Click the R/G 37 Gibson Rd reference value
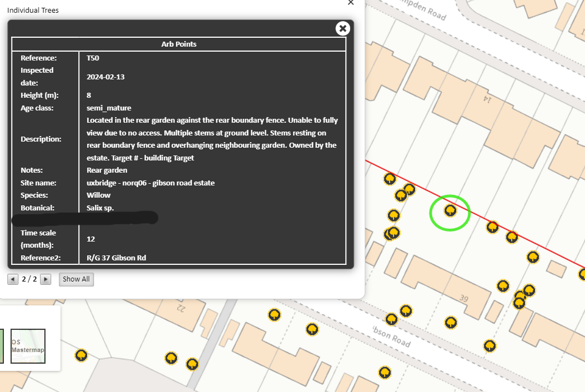The image size is (585, 392). pyautogui.click(x=116, y=258)
